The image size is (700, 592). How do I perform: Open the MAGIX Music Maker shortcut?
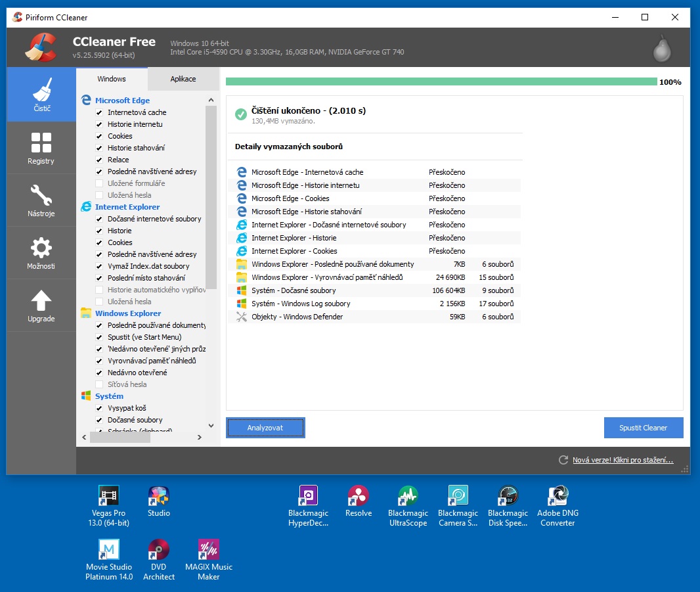[208, 549]
